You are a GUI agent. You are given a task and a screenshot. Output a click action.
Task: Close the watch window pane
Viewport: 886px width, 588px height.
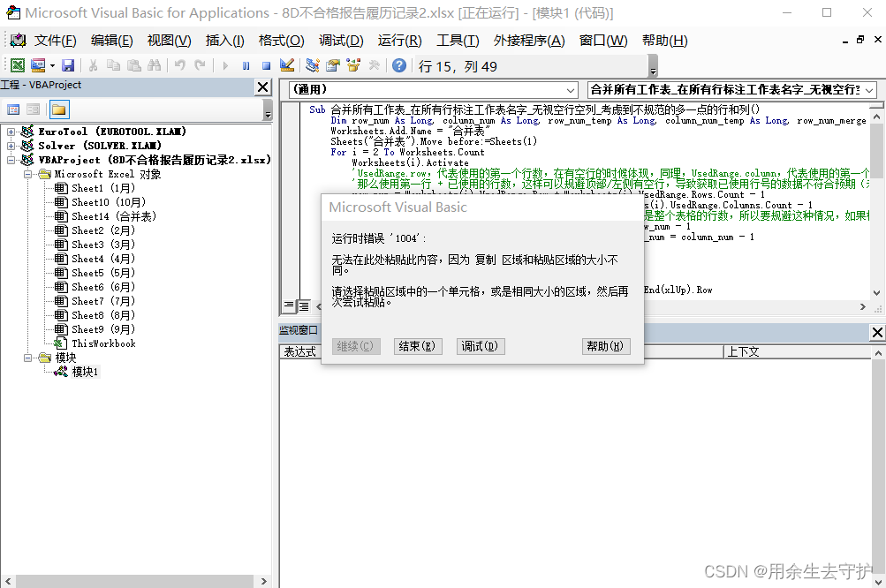pos(877,333)
